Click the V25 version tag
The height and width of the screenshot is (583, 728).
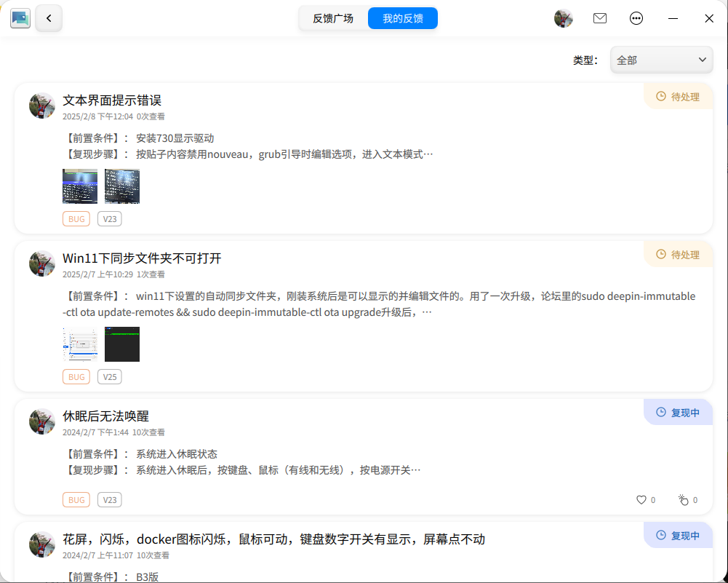[x=110, y=377]
